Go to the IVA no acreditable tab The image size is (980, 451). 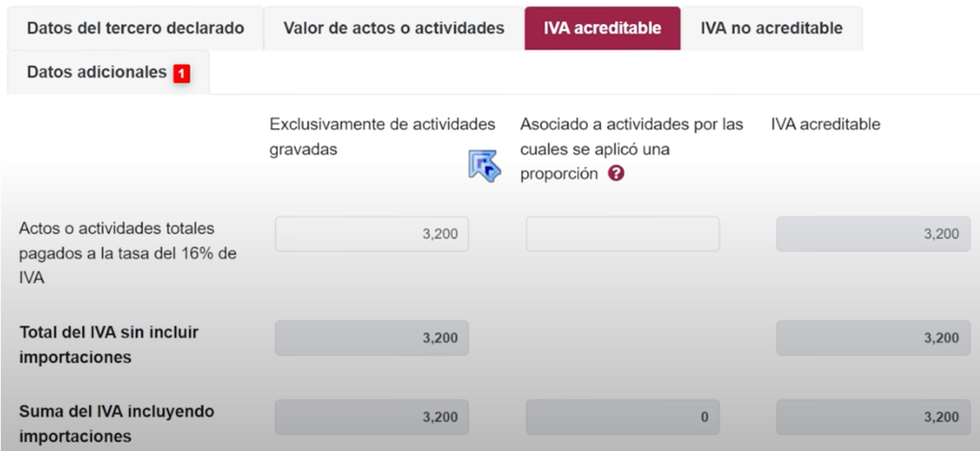(x=771, y=28)
